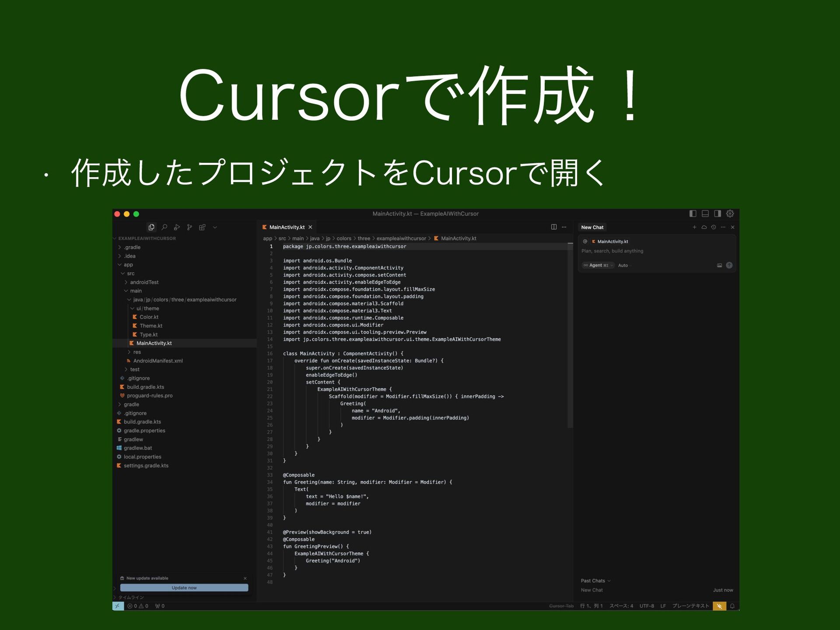Open gradlew.bat file
Screen dimensions: 840x630
click(184, 448)
